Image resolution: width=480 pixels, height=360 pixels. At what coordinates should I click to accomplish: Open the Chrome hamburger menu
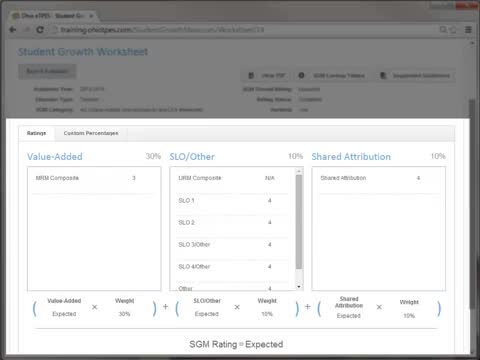coord(468,30)
